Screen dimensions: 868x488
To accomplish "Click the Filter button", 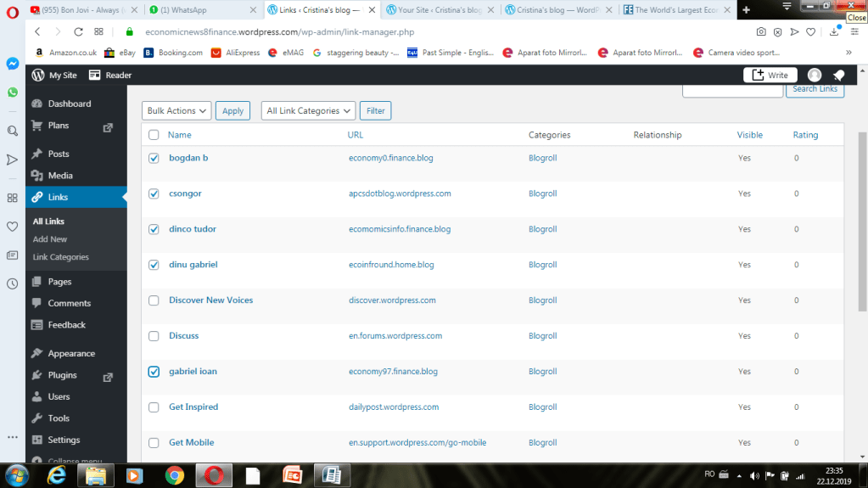I will (x=375, y=110).
